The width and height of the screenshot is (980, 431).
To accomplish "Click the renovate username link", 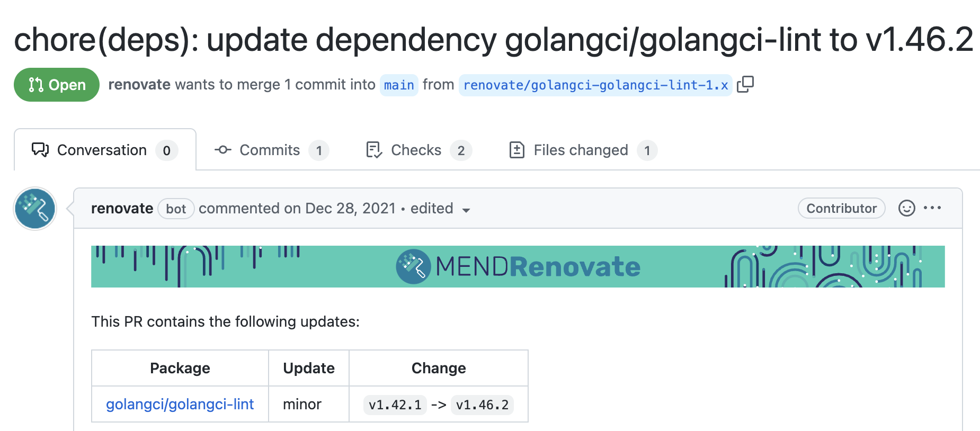I will 122,208.
